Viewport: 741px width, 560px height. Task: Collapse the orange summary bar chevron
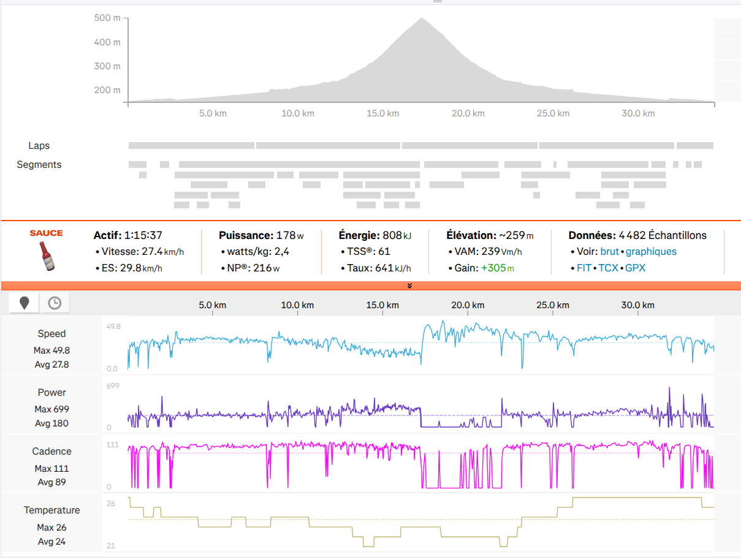(409, 286)
